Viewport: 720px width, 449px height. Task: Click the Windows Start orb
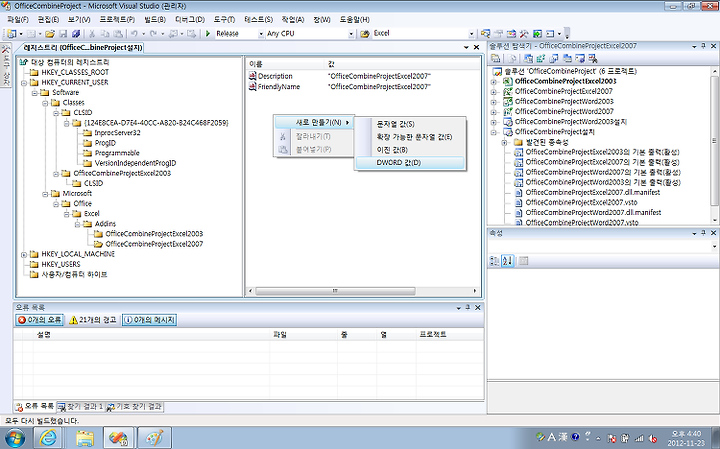[x=14, y=438]
